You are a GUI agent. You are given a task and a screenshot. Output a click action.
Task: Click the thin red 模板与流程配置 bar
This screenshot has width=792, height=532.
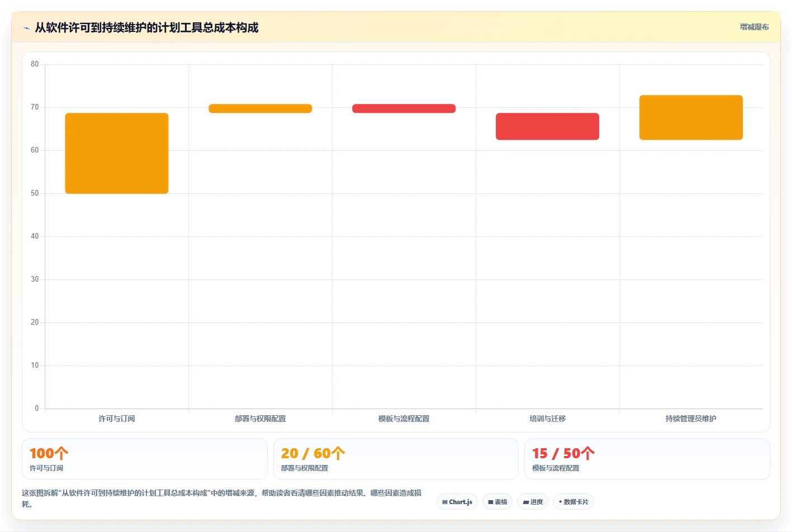pyautogui.click(x=404, y=108)
